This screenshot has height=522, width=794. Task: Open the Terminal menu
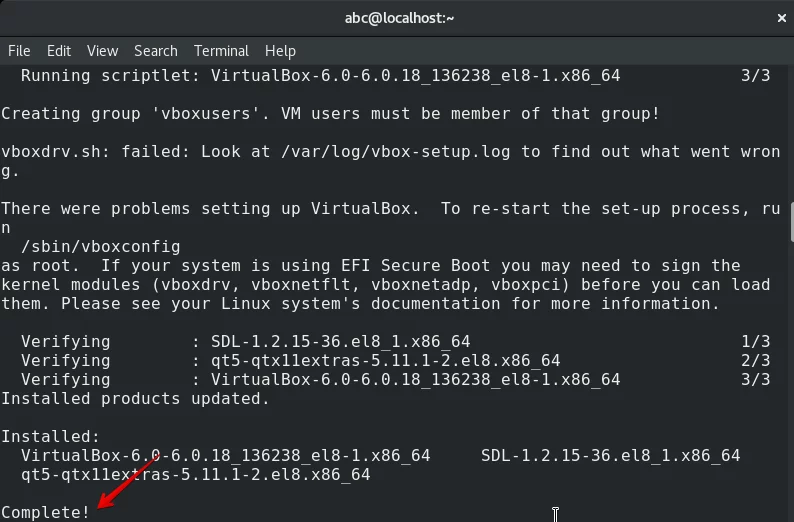coord(221,51)
